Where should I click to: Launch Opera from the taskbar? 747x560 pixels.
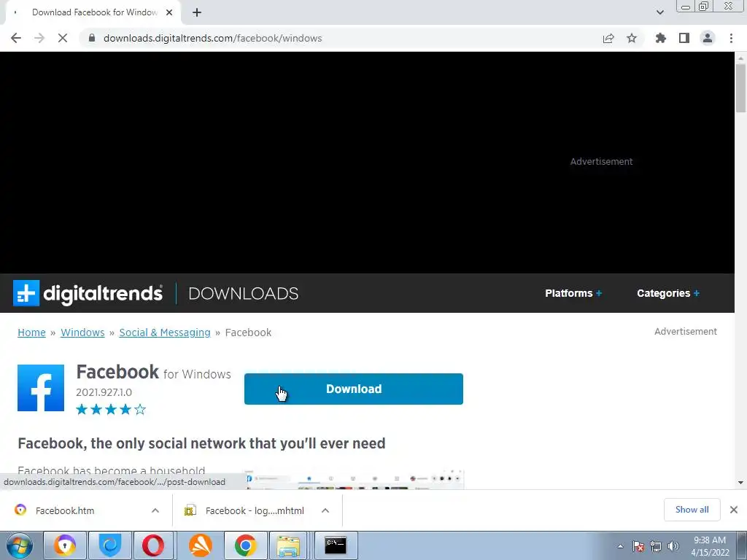pos(153,545)
